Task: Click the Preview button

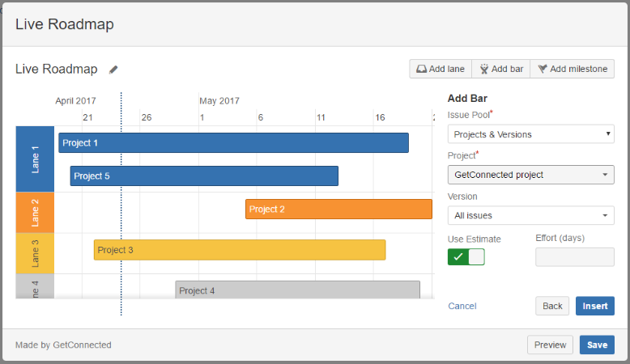Action: pyautogui.click(x=550, y=345)
